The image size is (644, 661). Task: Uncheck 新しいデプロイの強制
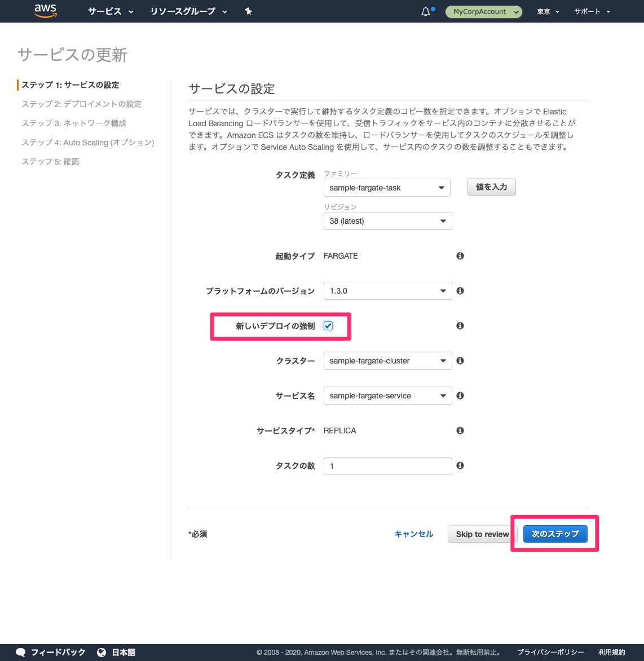click(x=328, y=326)
